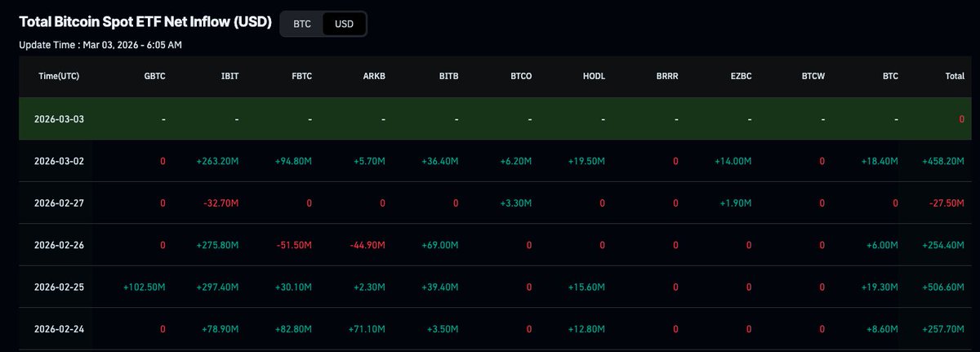980x352 pixels.
Task: Click the +14.00M EZBC value
Action: pos(733,161)
